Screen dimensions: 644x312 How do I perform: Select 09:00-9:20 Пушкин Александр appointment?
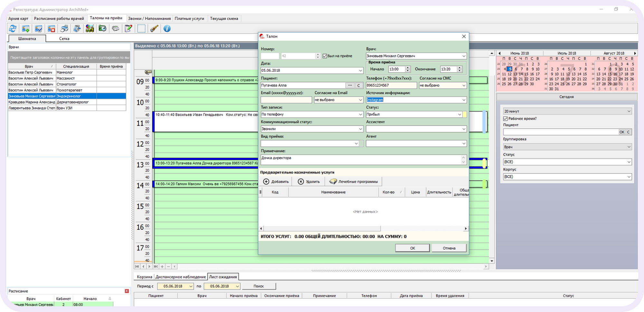coord(206,80)
